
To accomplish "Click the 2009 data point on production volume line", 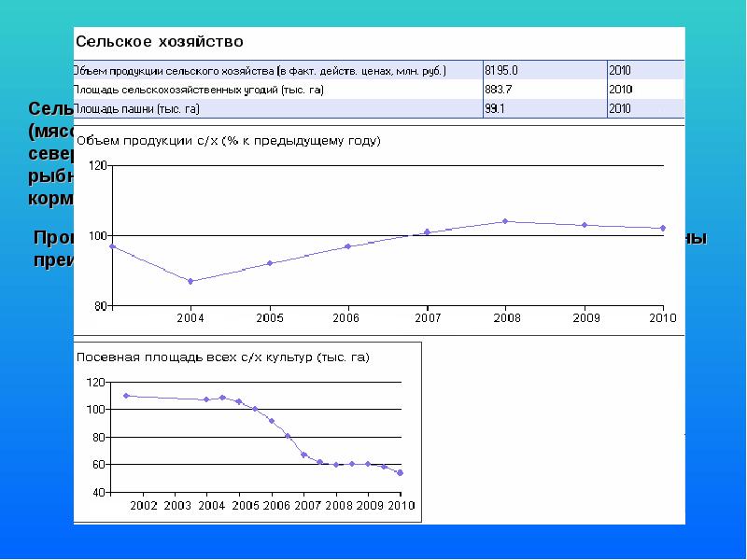I will pyautogui.click(x=585, y=225).
